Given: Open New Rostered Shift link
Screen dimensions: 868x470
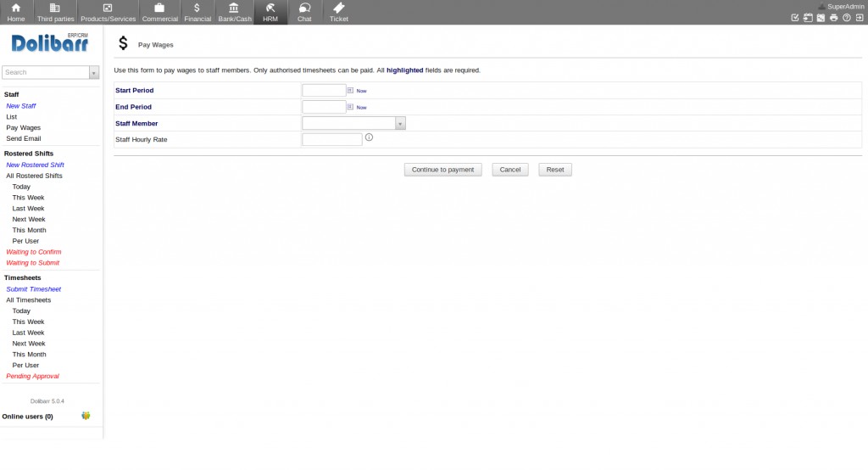Looking at the screenshot, I should (x=35, y=165).
